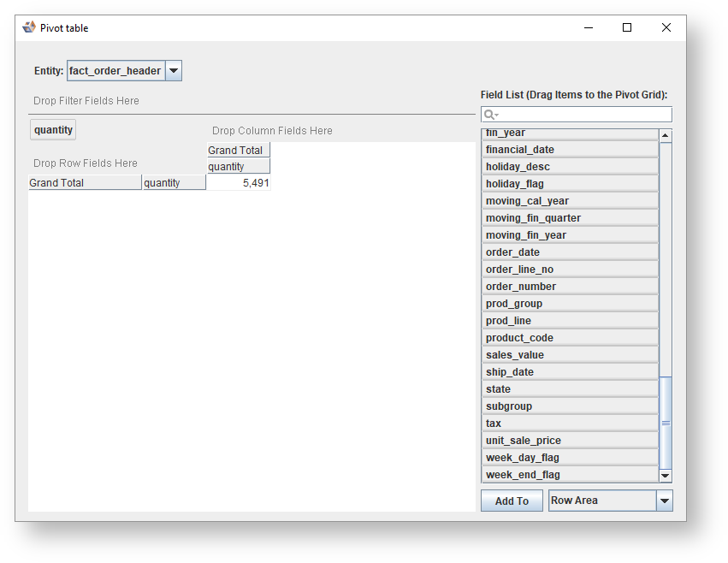Click the quantity data field button
This screenshot has width=728, height=563.
point(53,130)
